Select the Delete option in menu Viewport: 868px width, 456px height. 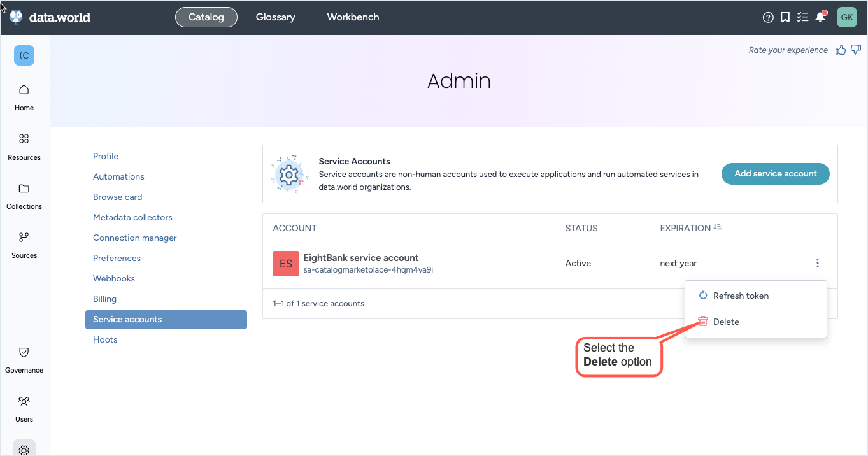point(726,322)
